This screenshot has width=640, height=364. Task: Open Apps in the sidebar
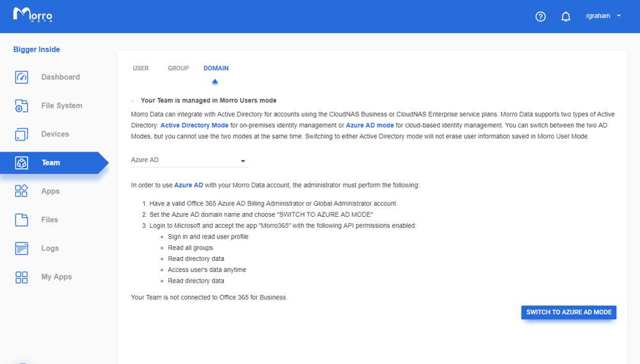50,191
